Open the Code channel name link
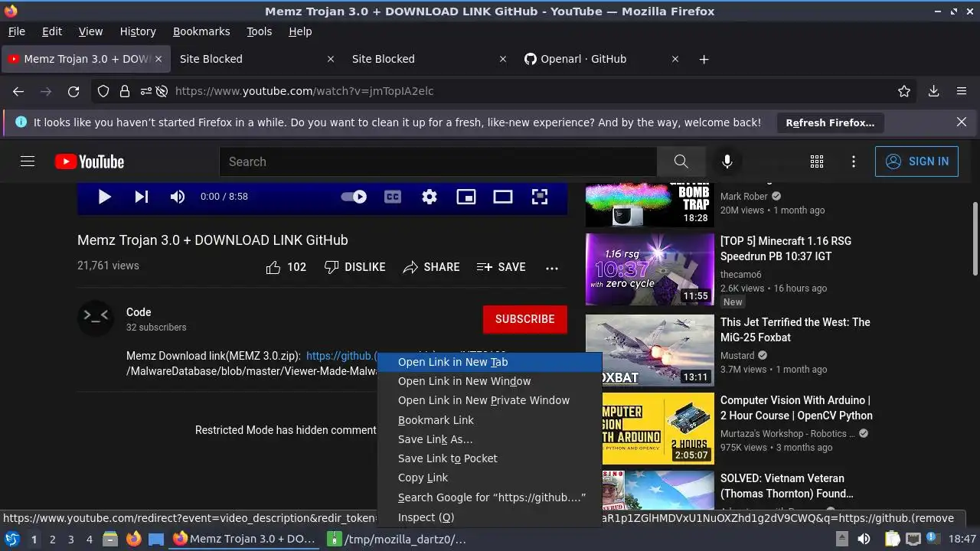Screen dimensions: 980x551 pos(139,312)
